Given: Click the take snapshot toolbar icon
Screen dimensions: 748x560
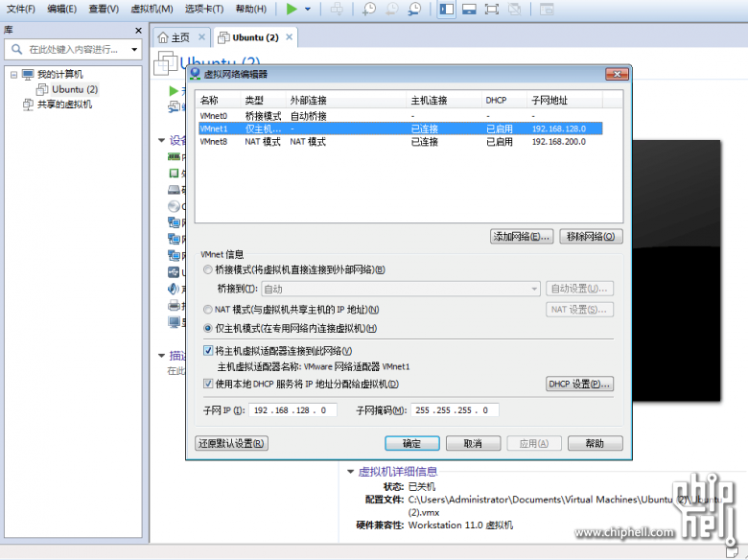Looking at the screenshot, I should 369,9.
